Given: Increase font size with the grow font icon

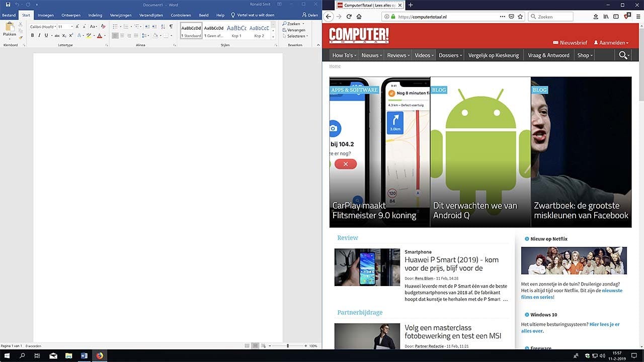Looking at the screenshot, I should click(x=77, y=27).
